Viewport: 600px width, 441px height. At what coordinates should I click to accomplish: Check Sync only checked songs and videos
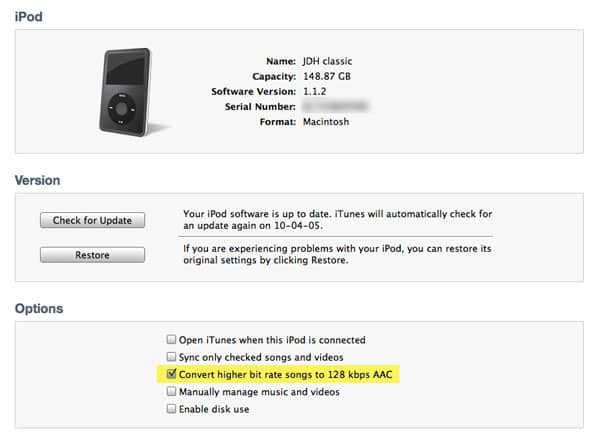tap(171, 358)
